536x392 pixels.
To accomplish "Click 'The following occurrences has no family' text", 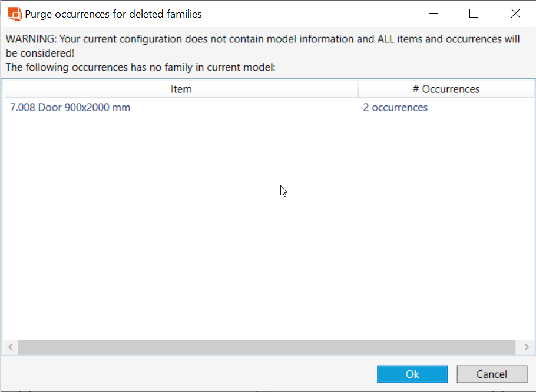I will (140, 67).
